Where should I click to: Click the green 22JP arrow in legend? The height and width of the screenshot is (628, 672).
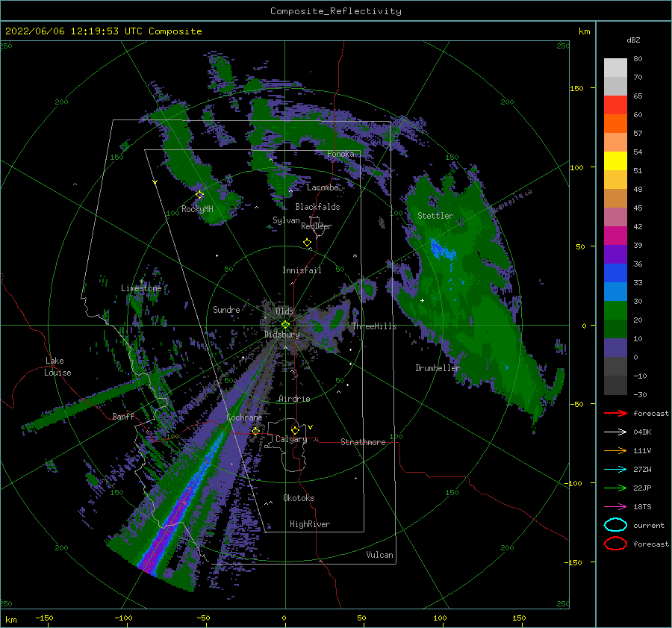[615, 488]
